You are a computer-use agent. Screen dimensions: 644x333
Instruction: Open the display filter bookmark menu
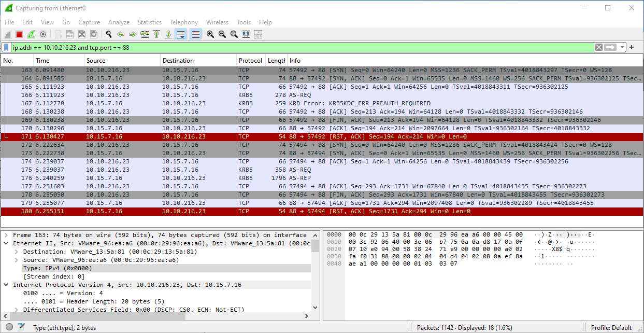[x=6, y=47]
